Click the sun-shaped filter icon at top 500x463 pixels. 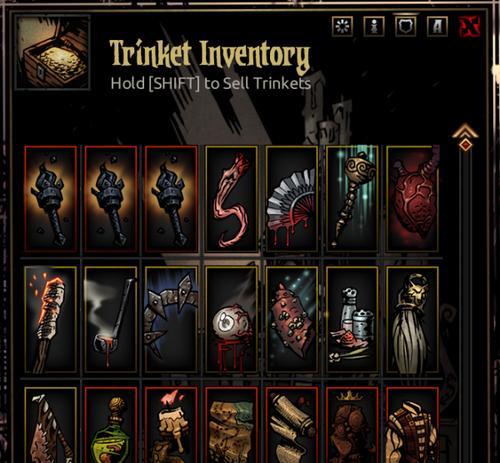(x=343, y=26)
